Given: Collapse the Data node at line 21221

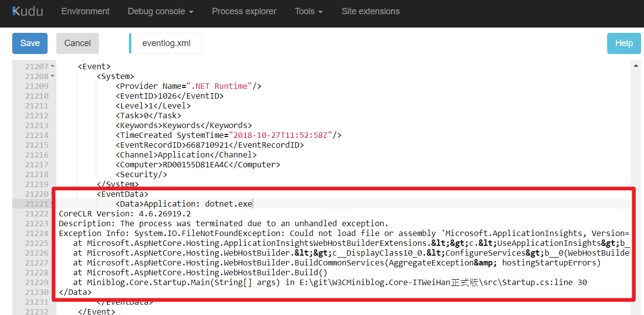Looking at the screenshot, I should pyautogui.click(x=52, y=204).
